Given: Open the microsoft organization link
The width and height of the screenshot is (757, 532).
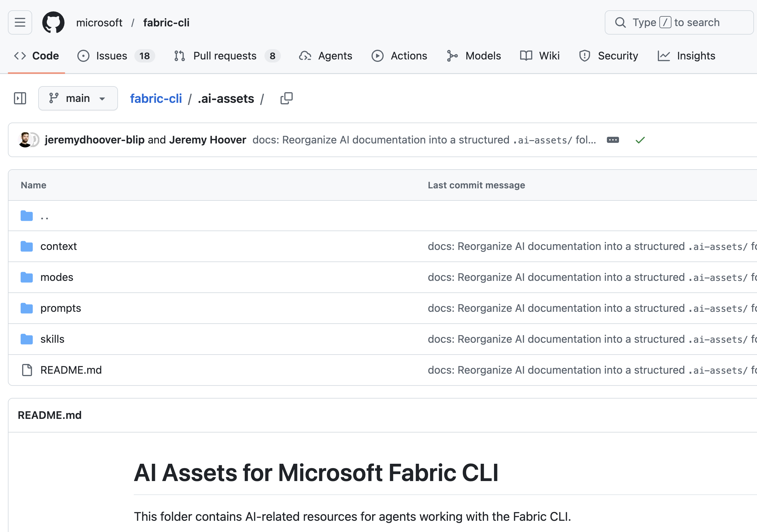Looking at the screenshot, I should coord(99,22).
